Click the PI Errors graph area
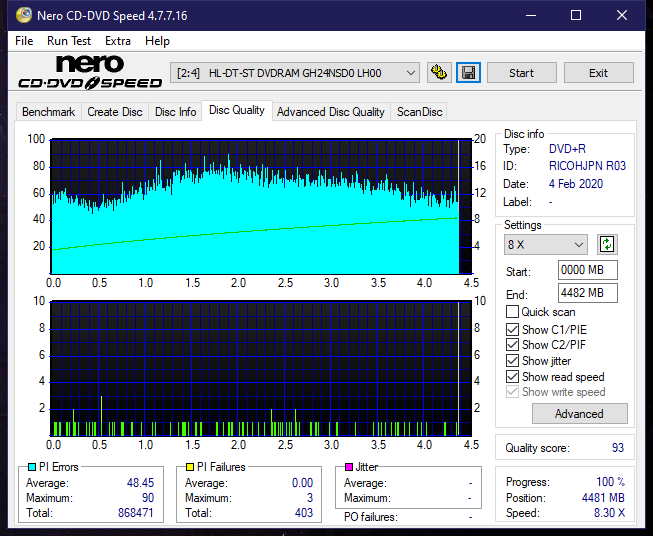 (x=261, y=207)
